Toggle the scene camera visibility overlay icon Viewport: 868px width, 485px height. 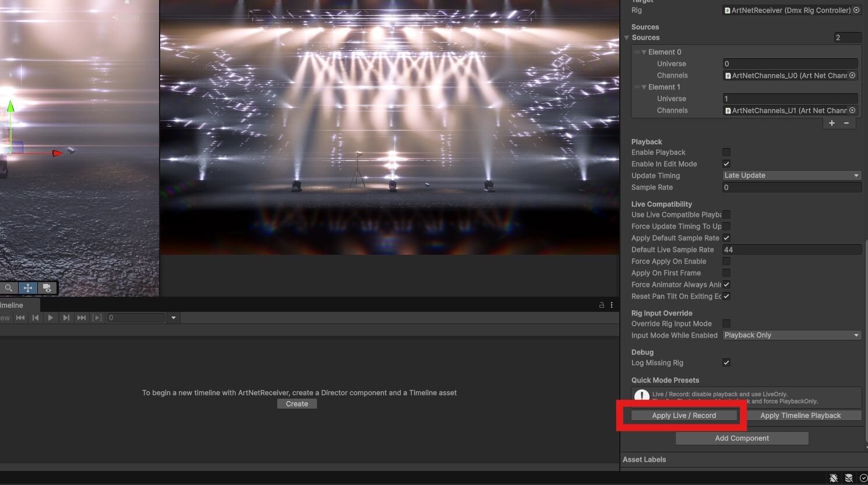47,288
